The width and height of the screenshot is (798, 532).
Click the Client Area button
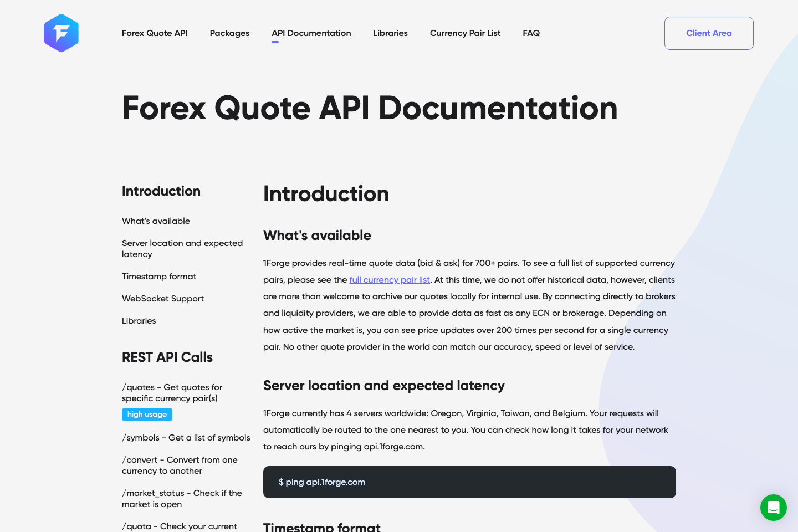point(709,33)
